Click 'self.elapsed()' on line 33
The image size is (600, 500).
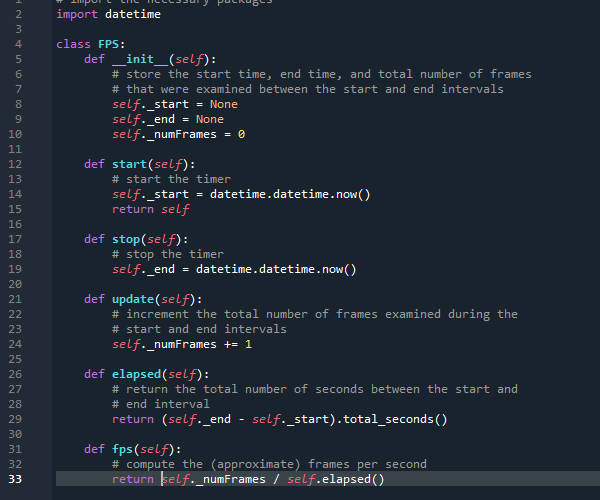click(x=336, y=479)
